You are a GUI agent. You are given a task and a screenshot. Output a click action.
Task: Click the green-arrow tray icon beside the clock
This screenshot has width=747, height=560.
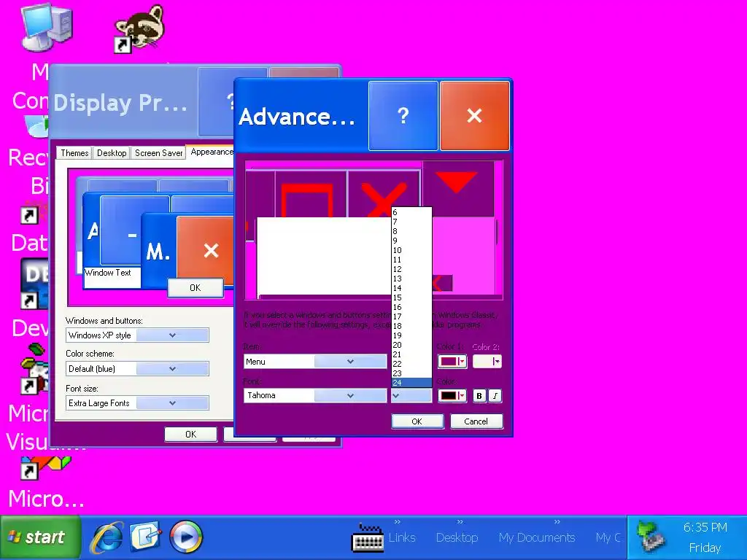click(651, 537)
